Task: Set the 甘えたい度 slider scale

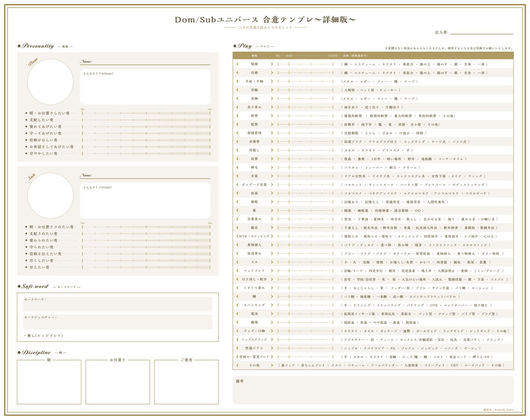Action: click(x=146, y=267)
